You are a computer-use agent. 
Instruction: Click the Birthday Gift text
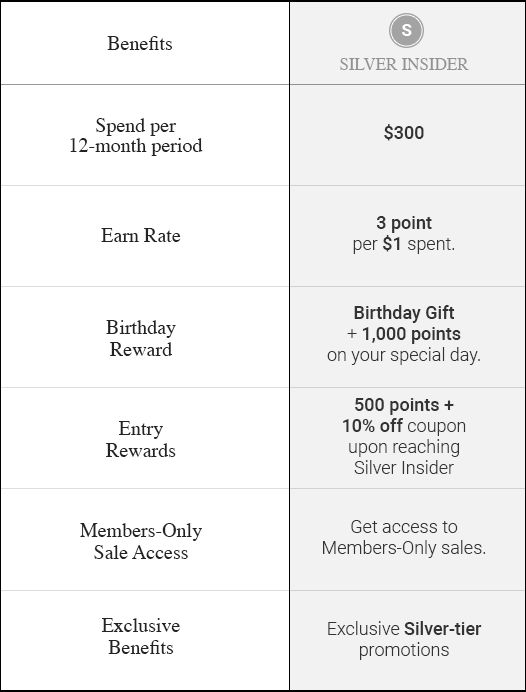[x=404, y=313]
